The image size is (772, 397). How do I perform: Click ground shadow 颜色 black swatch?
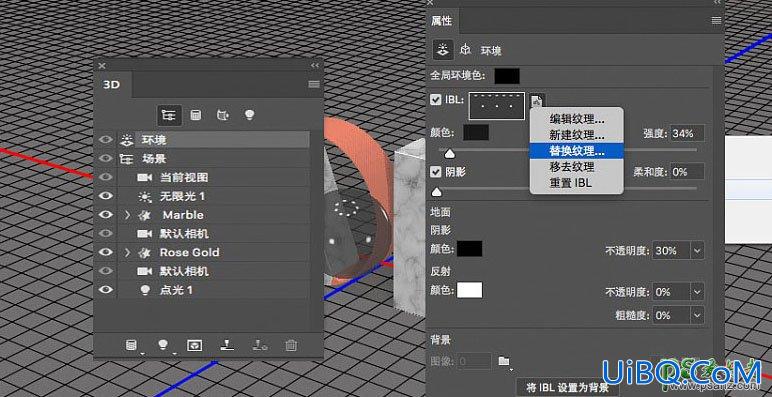pyautogui.click(x=469, y=249)
